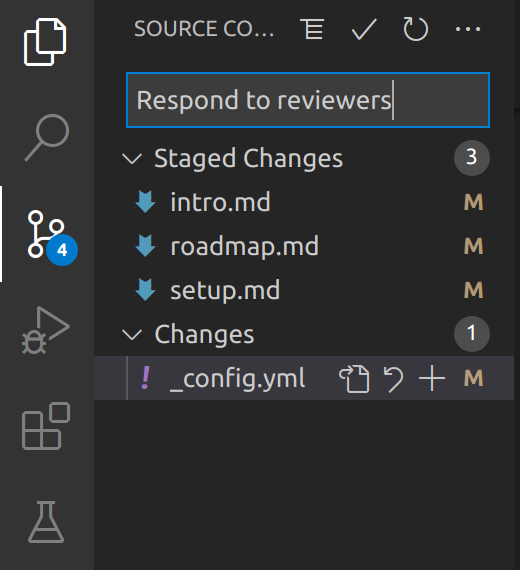Open file icon for _config.yml
520x570 pixels.
354,379
